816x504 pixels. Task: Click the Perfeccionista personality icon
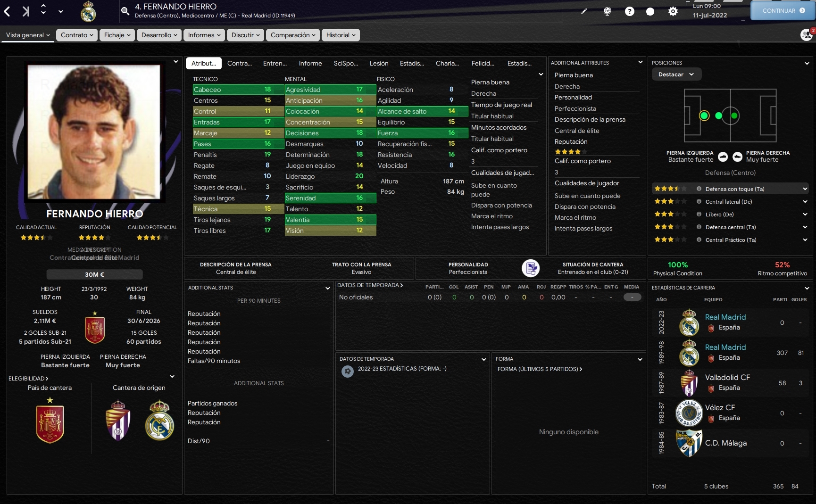(531, 268)
